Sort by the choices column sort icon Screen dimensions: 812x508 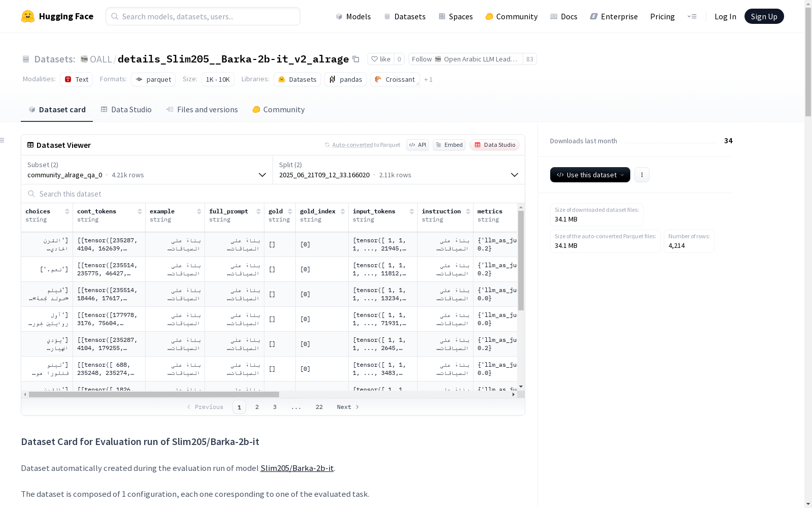(67, 211)
